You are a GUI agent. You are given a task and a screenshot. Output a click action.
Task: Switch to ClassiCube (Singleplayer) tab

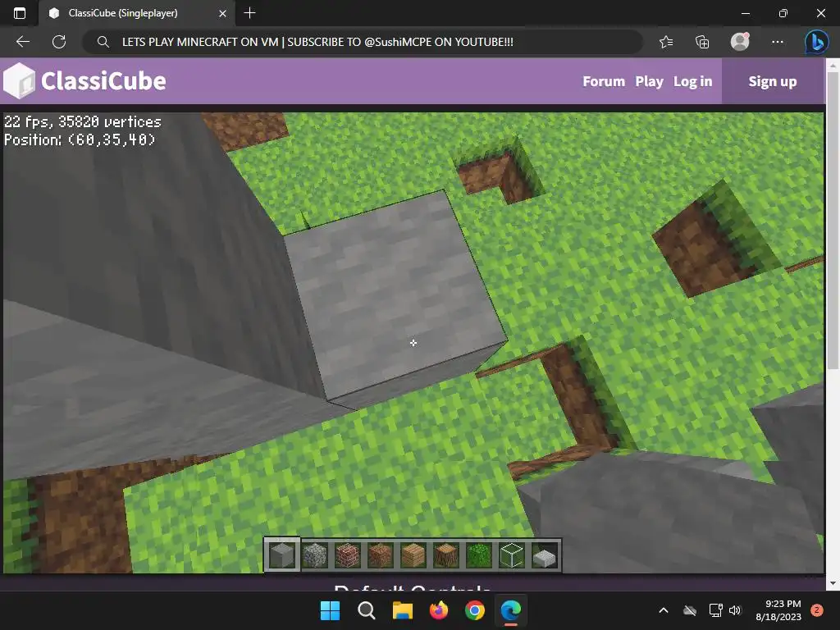click(x=123, y=13)
